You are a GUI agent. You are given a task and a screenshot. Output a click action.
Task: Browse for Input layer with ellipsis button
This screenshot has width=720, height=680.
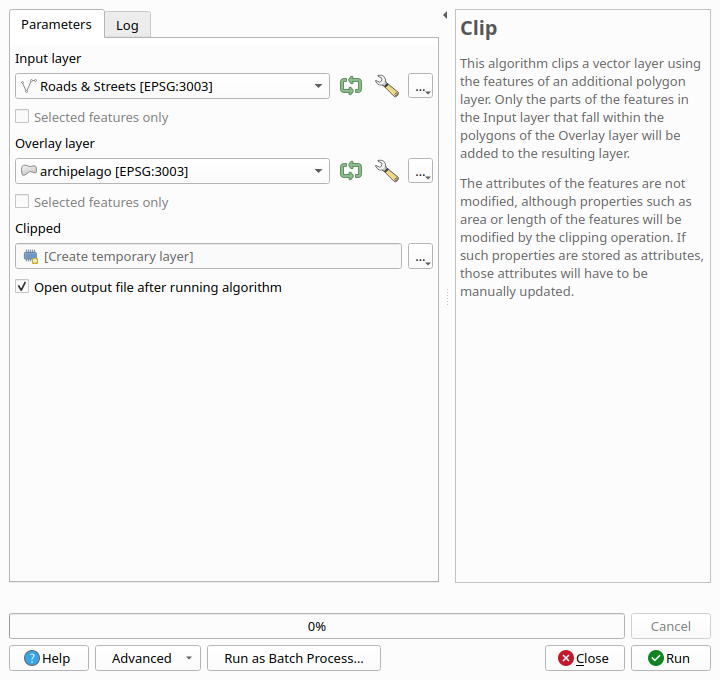pos(421,86)
